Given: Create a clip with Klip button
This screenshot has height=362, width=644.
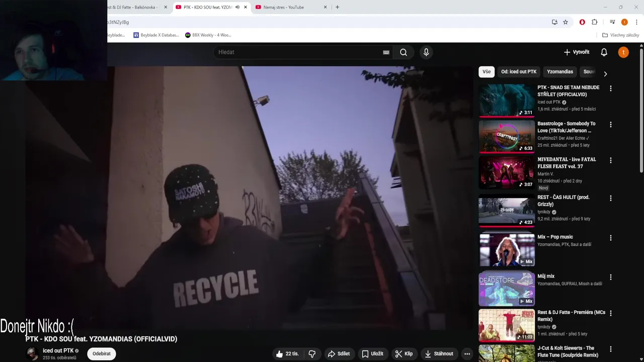Looking at the screenshot, I should pyautogui.click(x=404, y=354).
